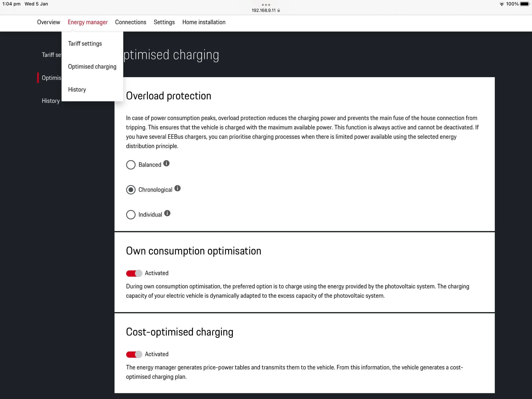This screenshot has height=399, width=532.
Task: Tap the Wi-Fi status icon
Action: tap(501, 4)
